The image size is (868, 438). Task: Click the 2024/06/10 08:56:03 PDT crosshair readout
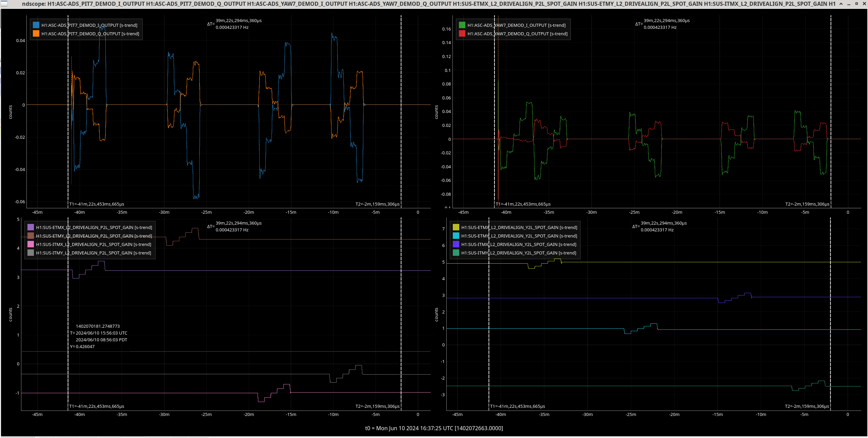tap(101, 340)
